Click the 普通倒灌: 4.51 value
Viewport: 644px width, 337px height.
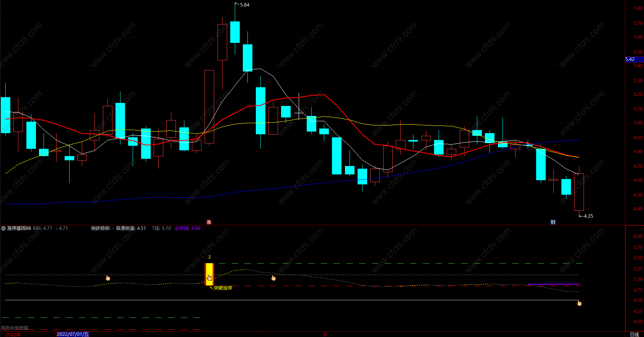coord(131,228)
